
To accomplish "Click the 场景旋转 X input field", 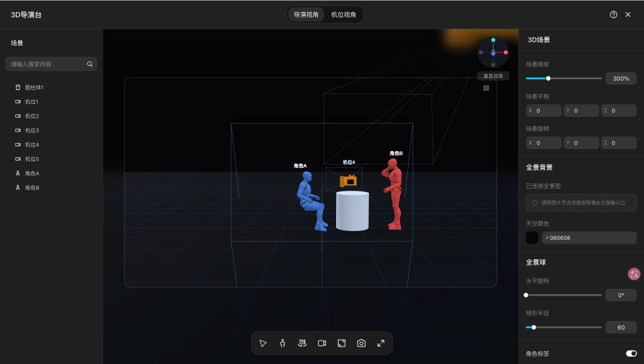I will 543,143.
